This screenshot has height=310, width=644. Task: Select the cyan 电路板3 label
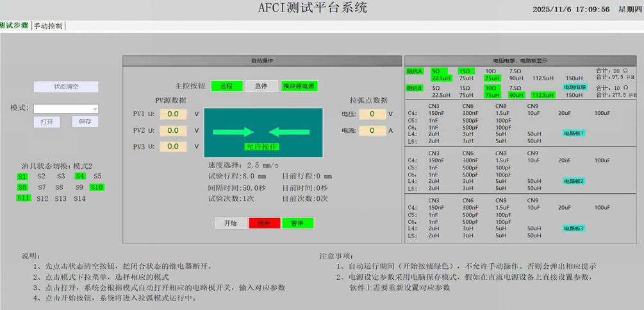point(574,228)
